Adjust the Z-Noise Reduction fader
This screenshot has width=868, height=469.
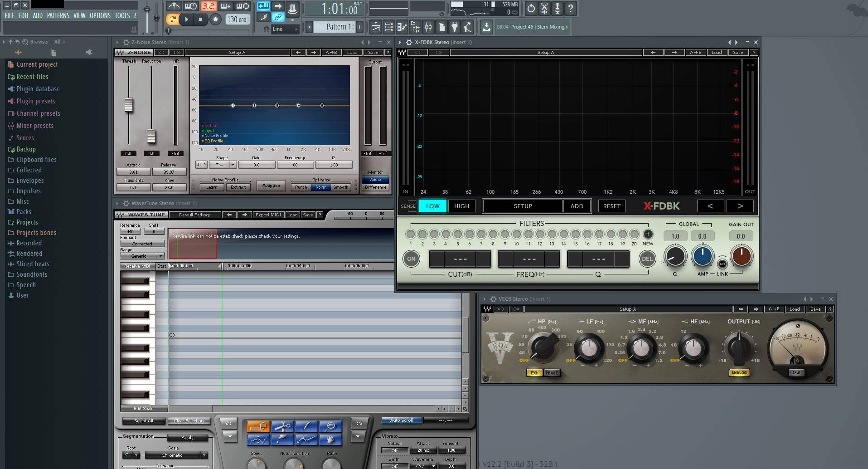151,136
